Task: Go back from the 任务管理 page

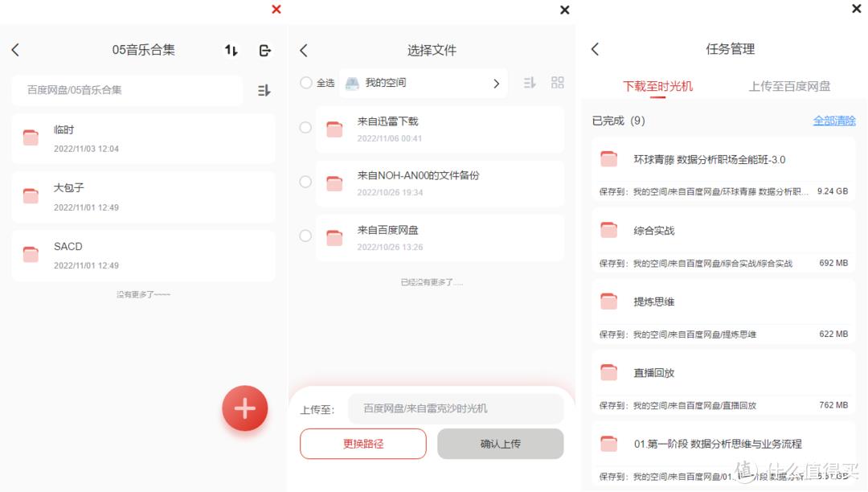Action: point(595,49)
